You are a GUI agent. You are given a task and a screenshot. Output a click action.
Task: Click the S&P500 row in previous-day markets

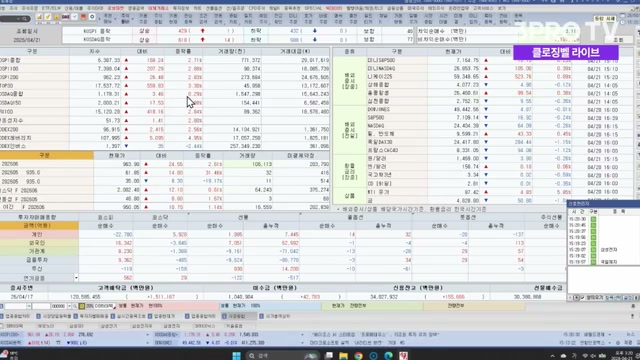[376, 118]
